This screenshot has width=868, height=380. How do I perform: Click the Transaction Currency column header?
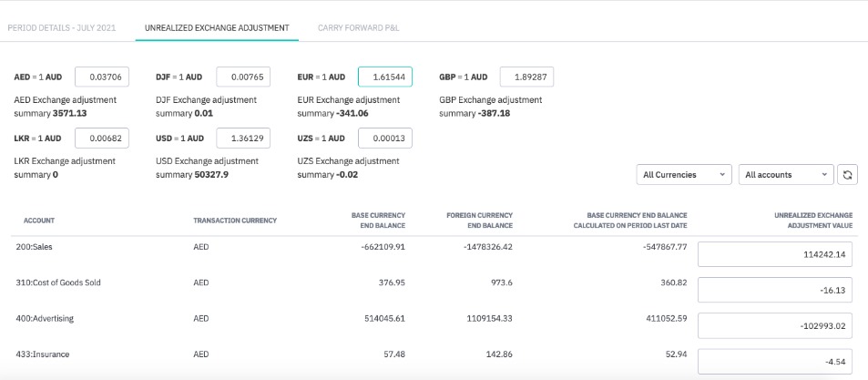pos(235,221)
